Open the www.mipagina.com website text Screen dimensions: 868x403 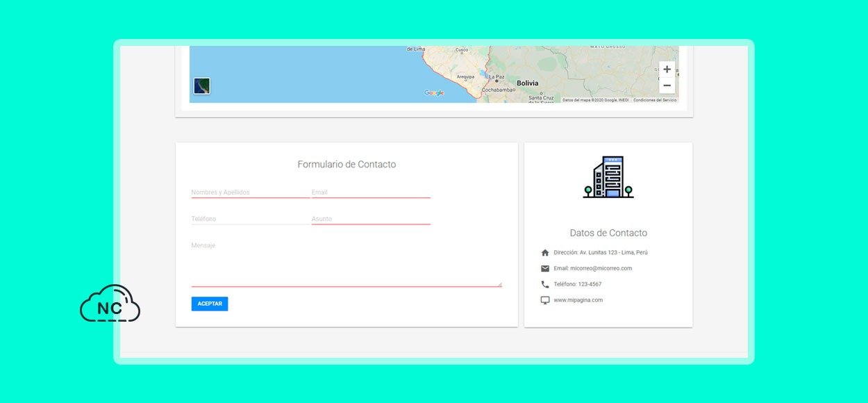[x=578, y=300]
